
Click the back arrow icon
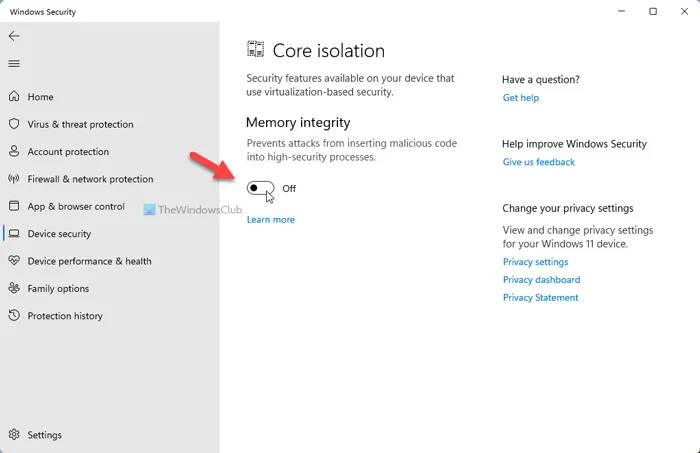(14, 36)
